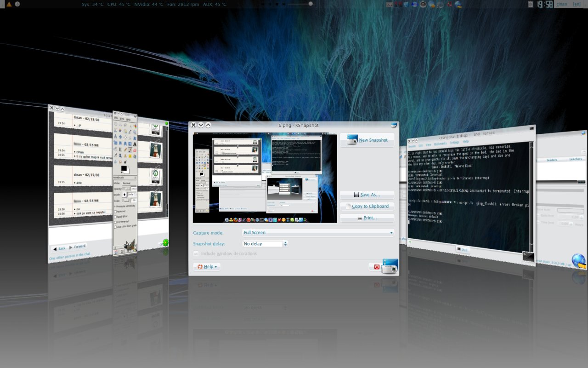The height and width of the screenshot is (368, 588).
Task: Click the New Snapshot button
Action: point(367,140)
